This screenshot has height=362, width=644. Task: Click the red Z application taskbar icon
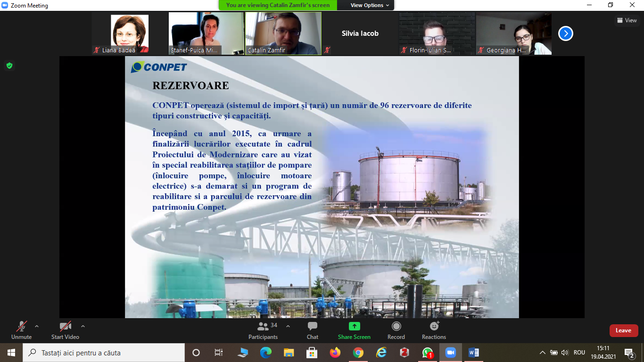pyautogui.click(x=405, y=353)
